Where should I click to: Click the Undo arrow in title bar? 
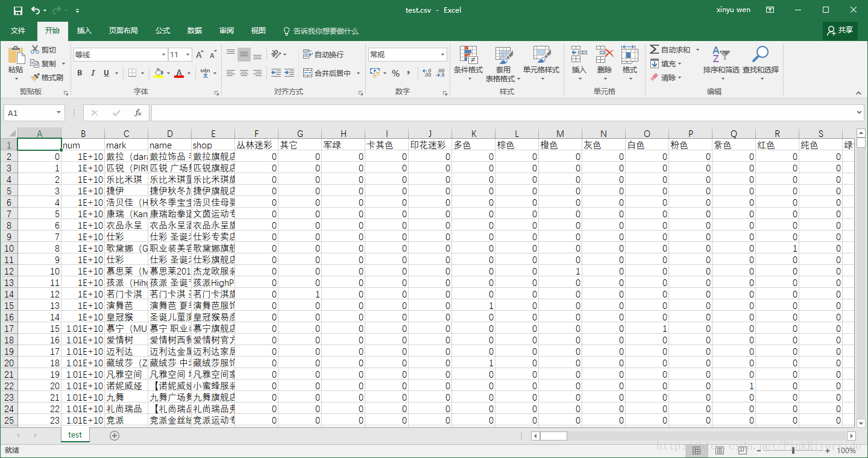tap(36, 10)
